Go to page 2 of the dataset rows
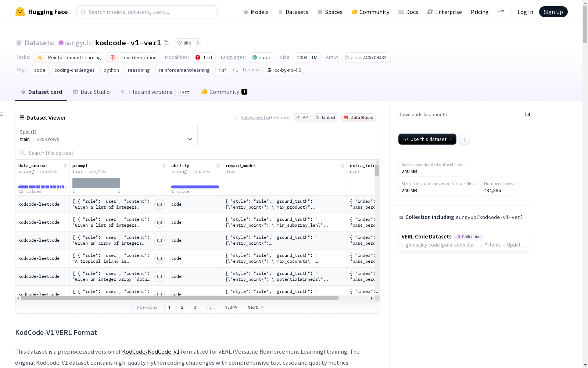 point(182,307)
